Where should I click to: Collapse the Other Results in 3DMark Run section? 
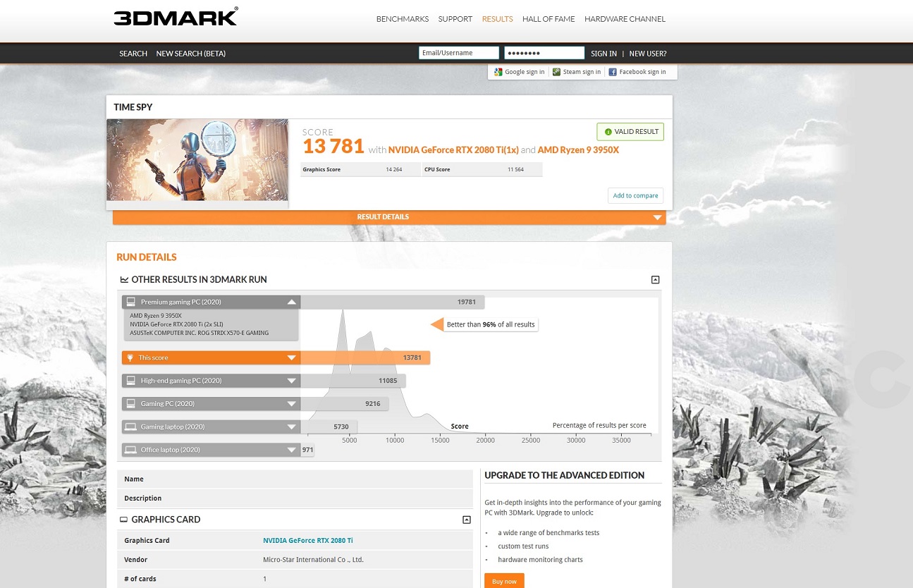pos(655,280)
